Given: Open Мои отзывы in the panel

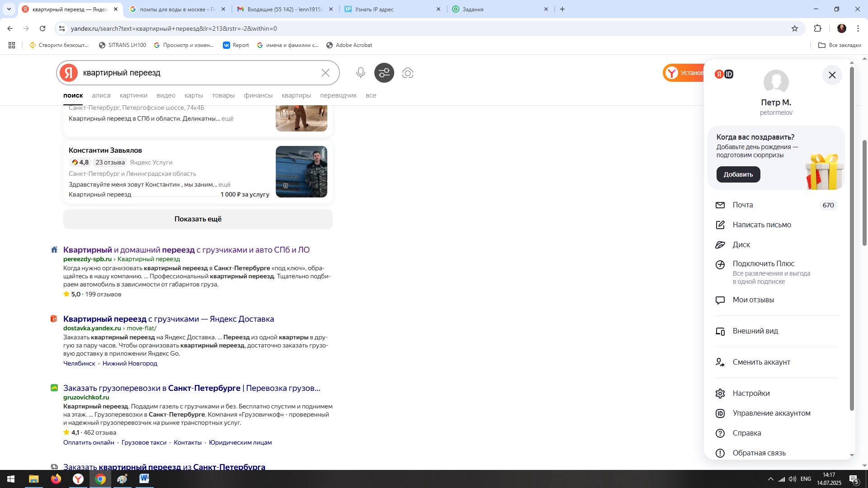Looking at the screenshot, I should (776, 300).
